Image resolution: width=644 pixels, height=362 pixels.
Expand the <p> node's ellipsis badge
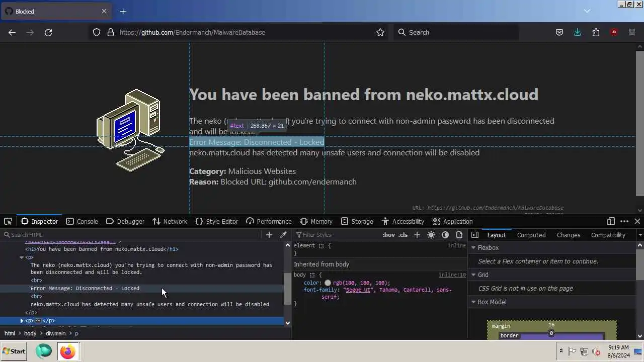point(38,321)
